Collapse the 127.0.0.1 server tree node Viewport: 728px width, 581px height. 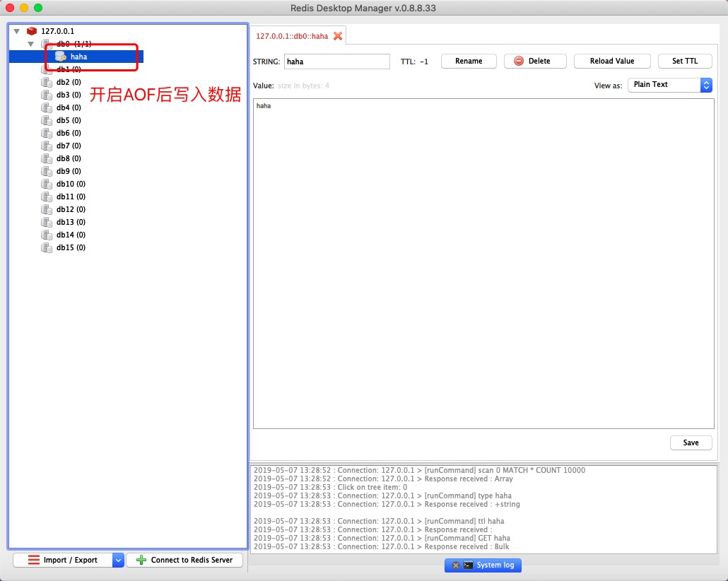[17, 31]
